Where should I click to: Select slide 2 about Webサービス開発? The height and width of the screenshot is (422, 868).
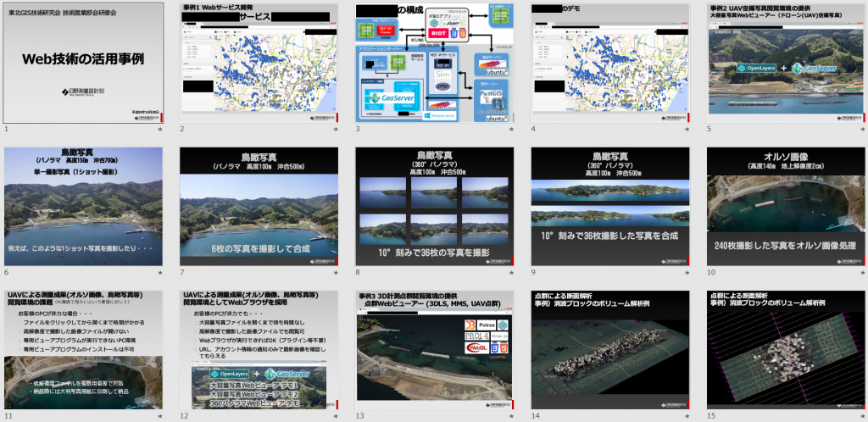point(259,63)
